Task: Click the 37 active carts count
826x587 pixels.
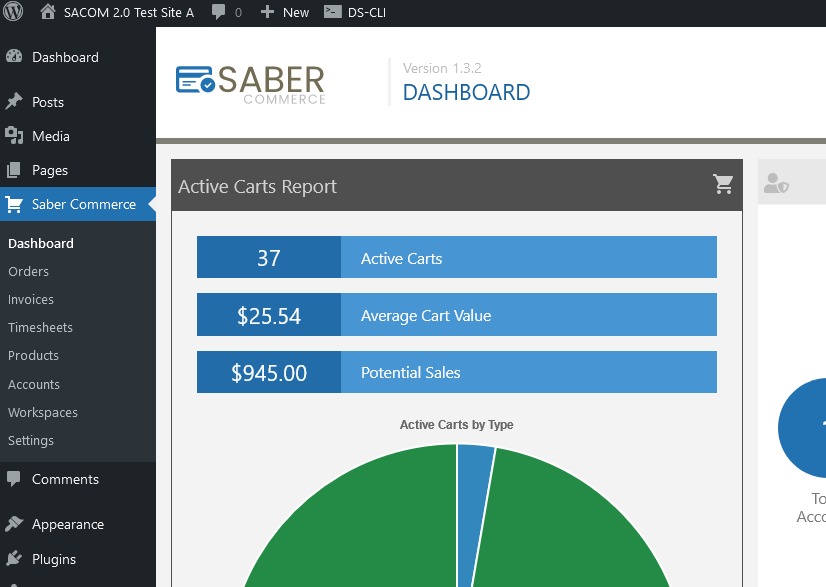Action: [269, 257]
